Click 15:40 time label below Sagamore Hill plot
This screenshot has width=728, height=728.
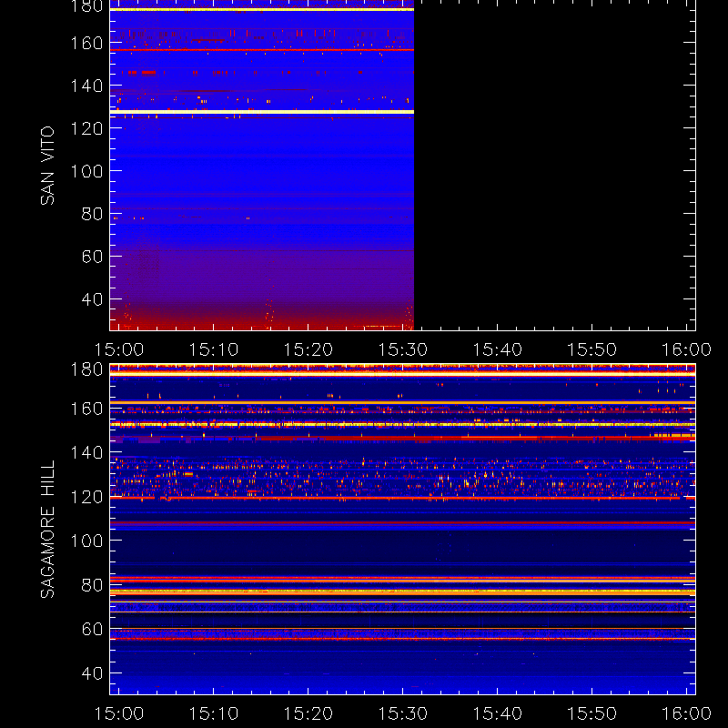coord(497,713)
